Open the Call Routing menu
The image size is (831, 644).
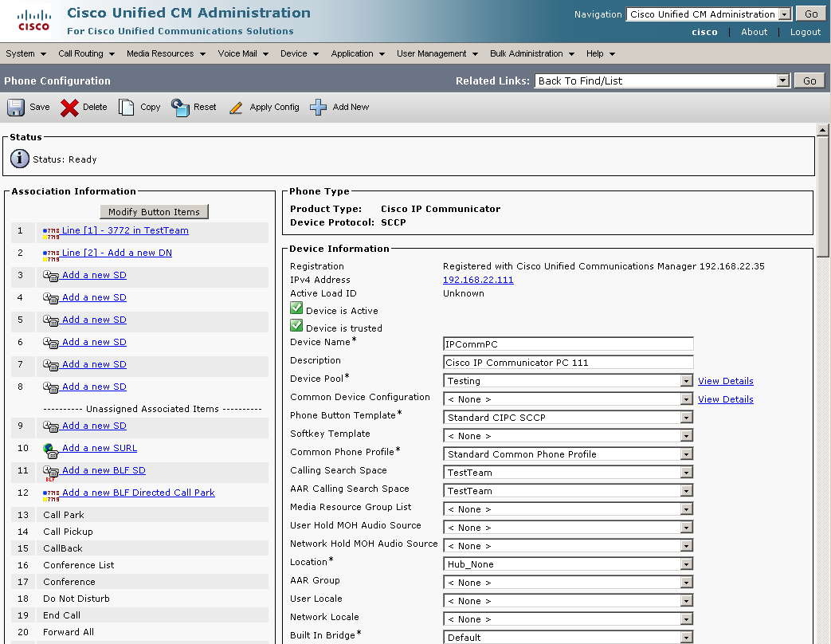(86, 54)
